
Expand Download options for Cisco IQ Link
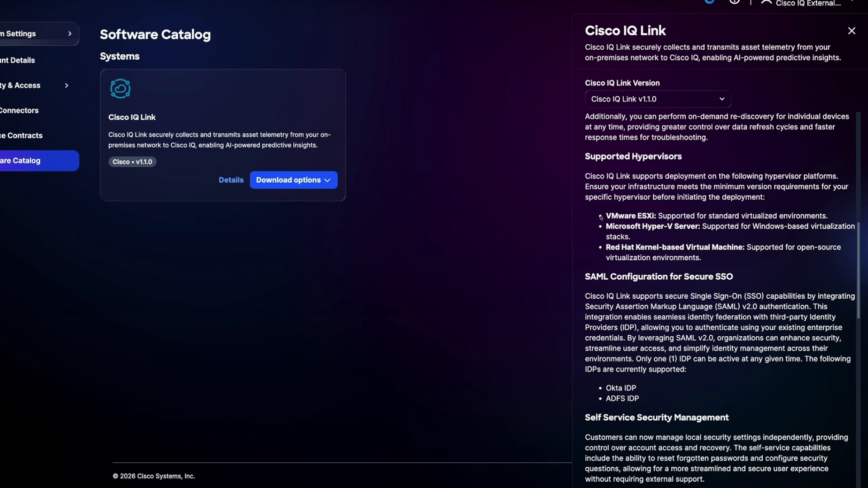(293, 180)
